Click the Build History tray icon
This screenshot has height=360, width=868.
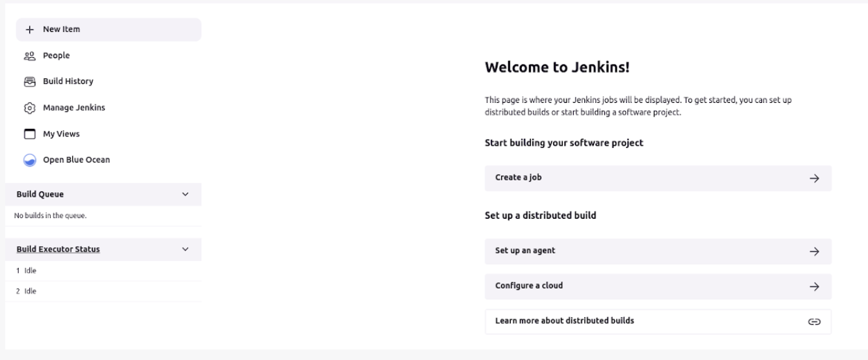point(29,82)
